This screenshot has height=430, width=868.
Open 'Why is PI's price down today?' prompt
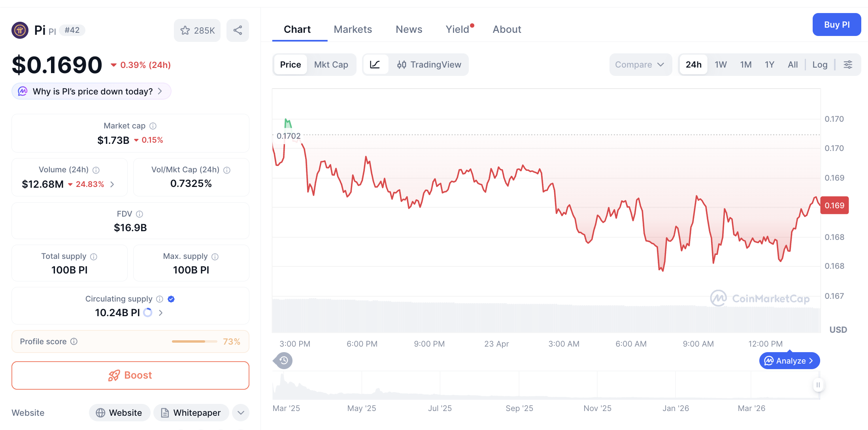91,91
